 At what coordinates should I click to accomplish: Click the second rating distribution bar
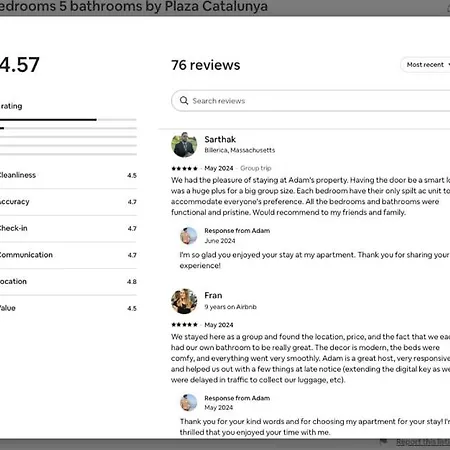68,128
